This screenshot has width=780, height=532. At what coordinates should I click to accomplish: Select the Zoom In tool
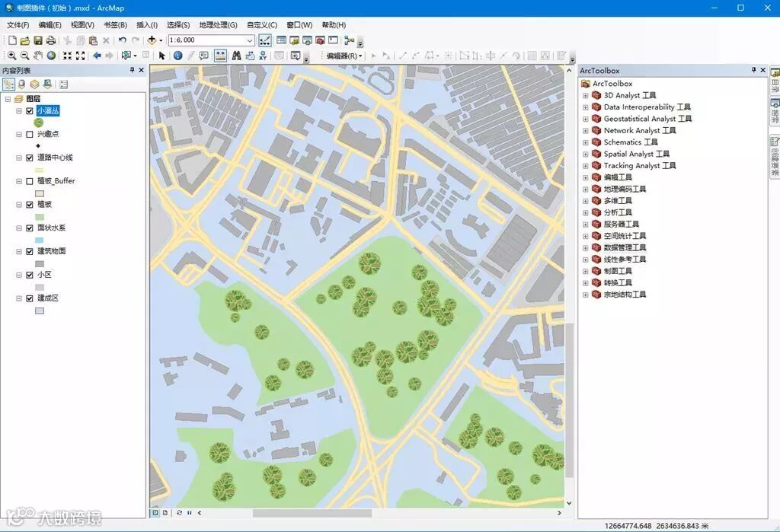tap(12, 56)
